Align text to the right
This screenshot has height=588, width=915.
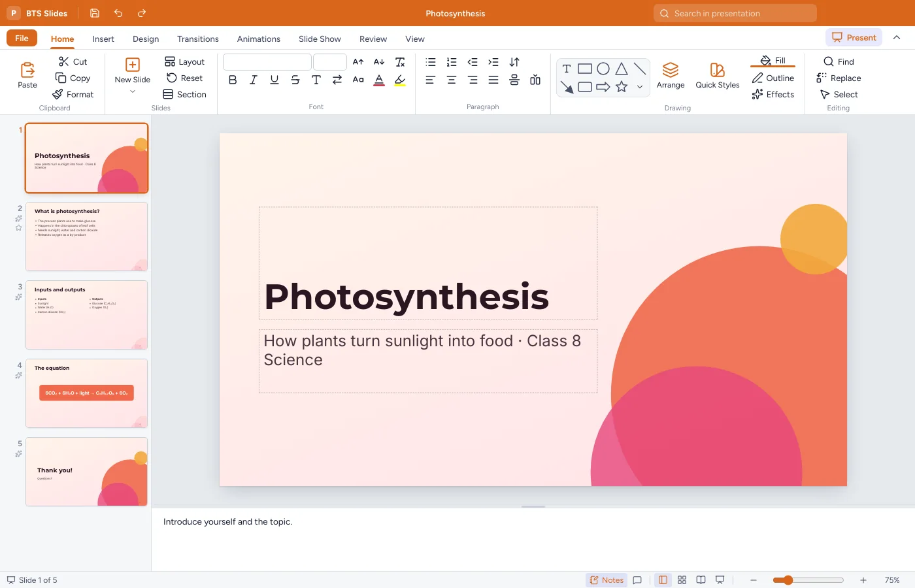point(473,80)
